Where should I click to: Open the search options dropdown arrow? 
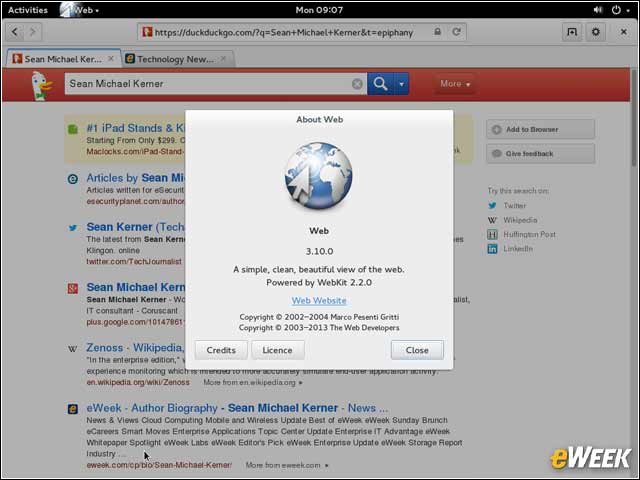pyautogui.click(x=401, y=84)
